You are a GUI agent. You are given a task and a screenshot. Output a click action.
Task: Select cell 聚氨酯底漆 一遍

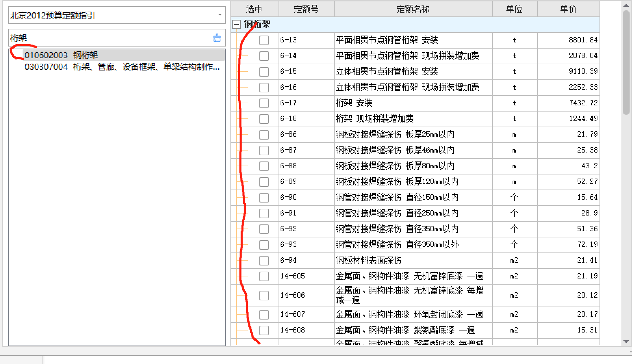[x=413, y=330]
